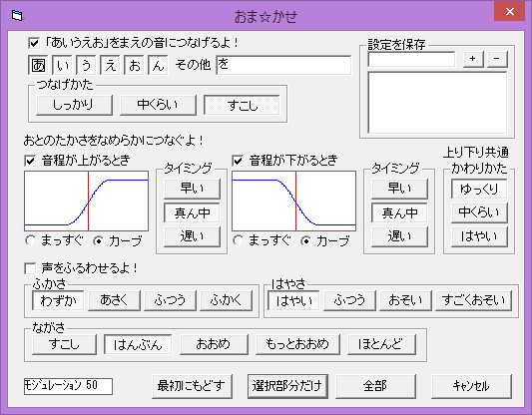Select すごくおそい vibrato speed
Screen dimensions: 532x415
click(x=473, y=300)
